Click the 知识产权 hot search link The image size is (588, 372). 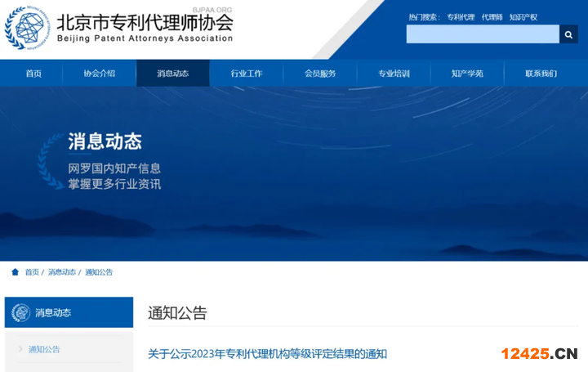(x=523, y=17)
